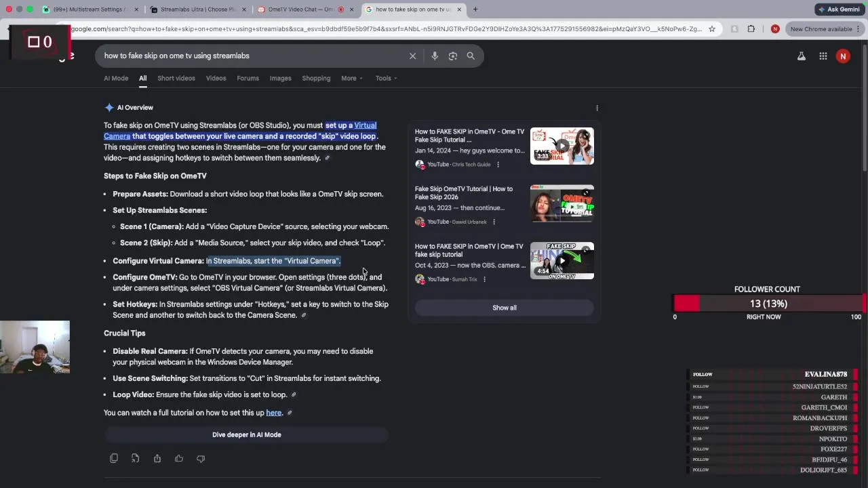Clear the search query with the X icon
Viewport: 868px width, 488px height.
(x=412, y=56)
